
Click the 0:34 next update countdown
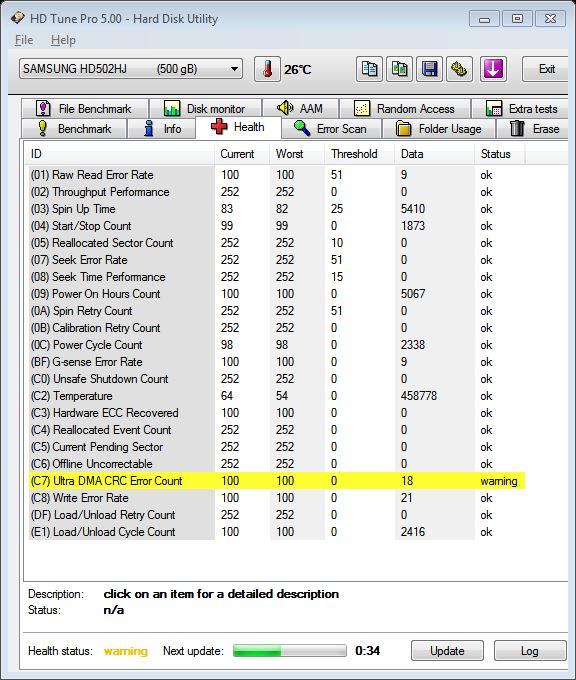(x=367, y=651)
